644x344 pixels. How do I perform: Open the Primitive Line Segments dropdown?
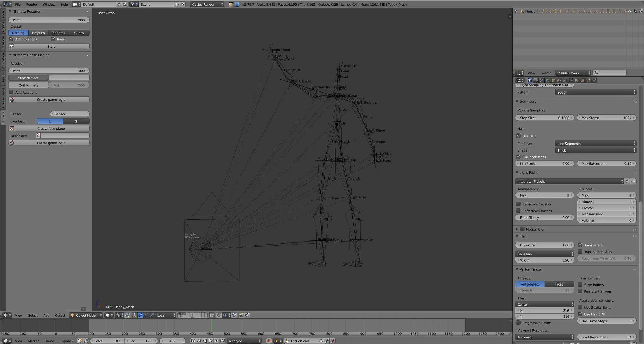click(596, 144)
